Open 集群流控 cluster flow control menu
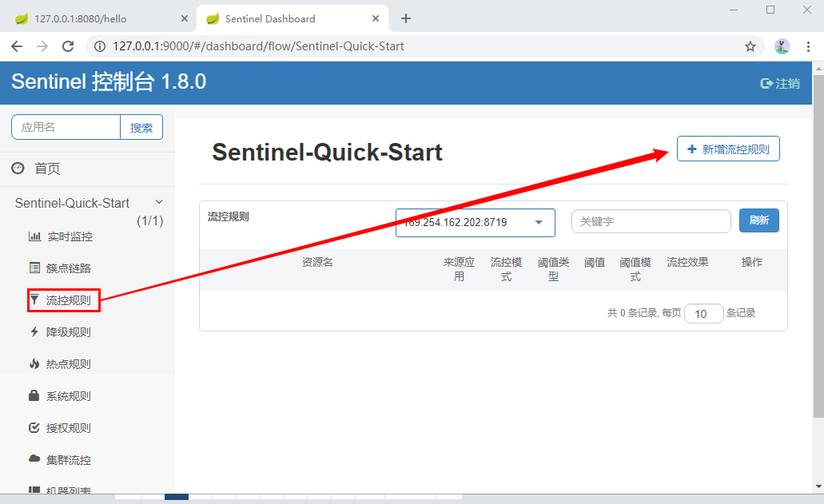 (x=60, y=460)
